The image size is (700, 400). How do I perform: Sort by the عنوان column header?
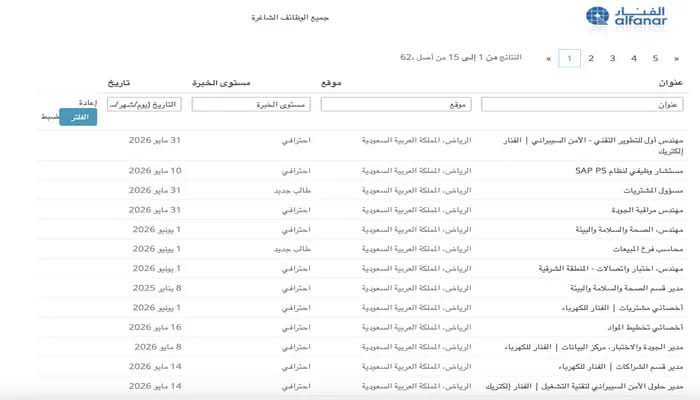(671, 83)
